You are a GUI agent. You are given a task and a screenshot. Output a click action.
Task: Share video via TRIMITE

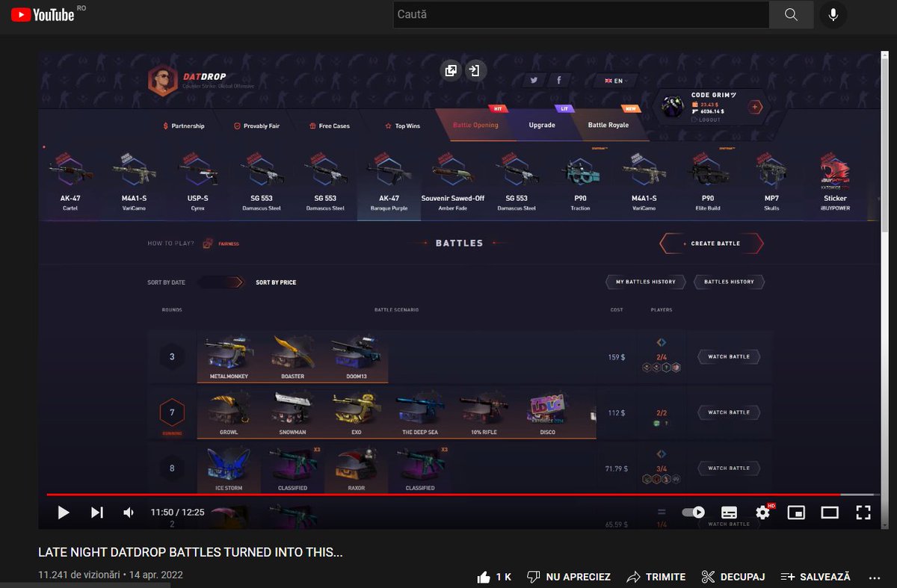tap(656, 577)
